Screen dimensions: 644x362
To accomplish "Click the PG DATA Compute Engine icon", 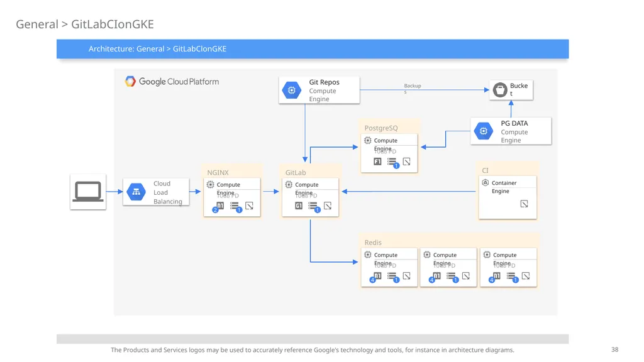I will tap(484, 131).
